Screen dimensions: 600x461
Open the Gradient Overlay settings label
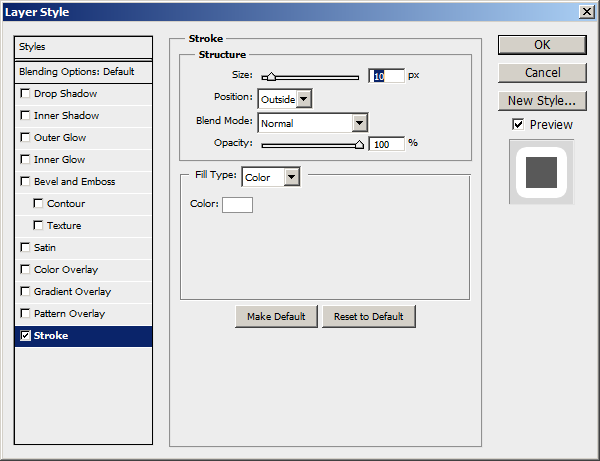click(x=72, y=292)
